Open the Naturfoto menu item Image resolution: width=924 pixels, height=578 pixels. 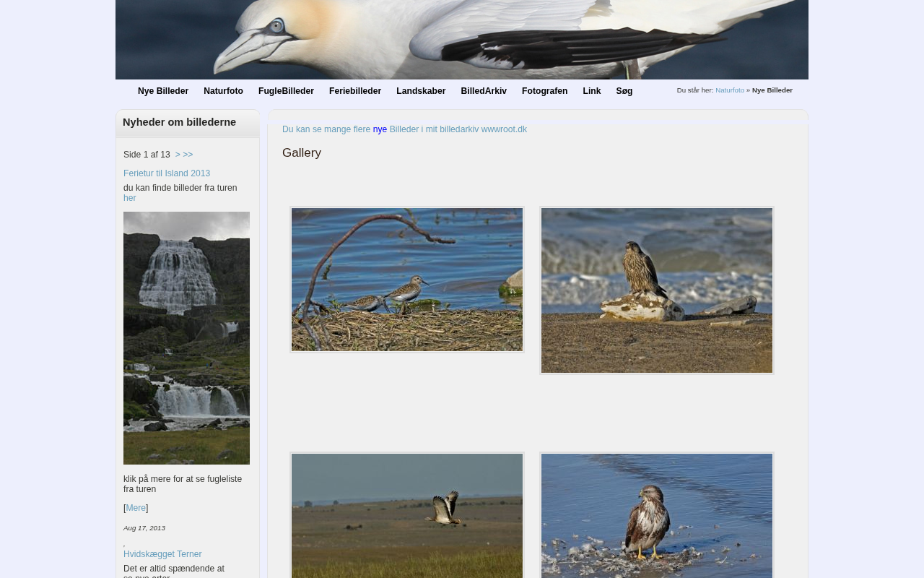tap(223, 91)
